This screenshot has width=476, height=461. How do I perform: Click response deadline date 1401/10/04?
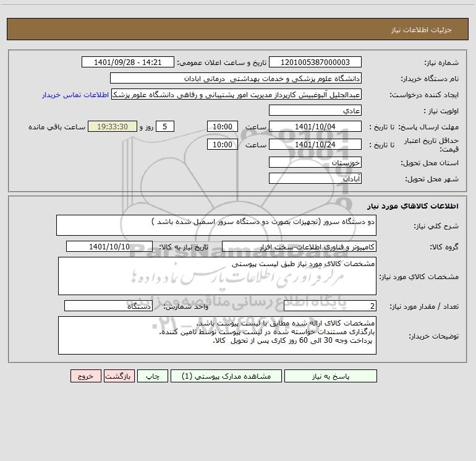(x=315, y=126)
